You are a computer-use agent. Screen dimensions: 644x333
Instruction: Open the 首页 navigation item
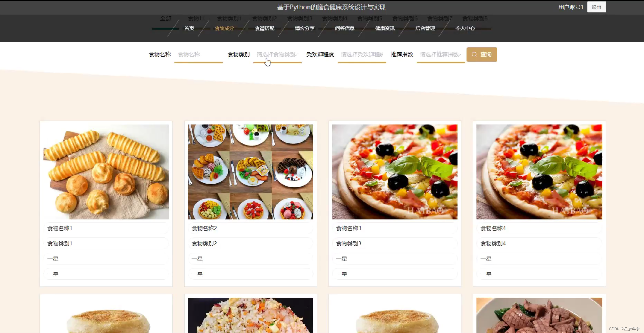pyautogui.click(x=189, y=29)
